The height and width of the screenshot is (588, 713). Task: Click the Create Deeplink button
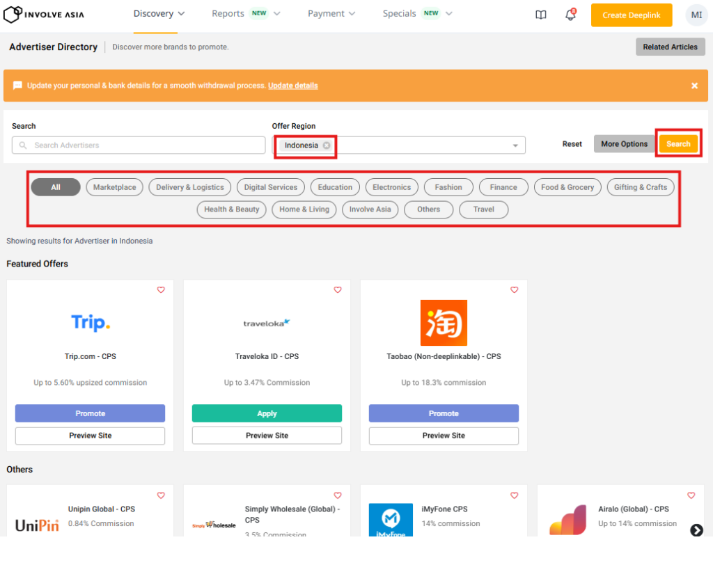[632, 15]
